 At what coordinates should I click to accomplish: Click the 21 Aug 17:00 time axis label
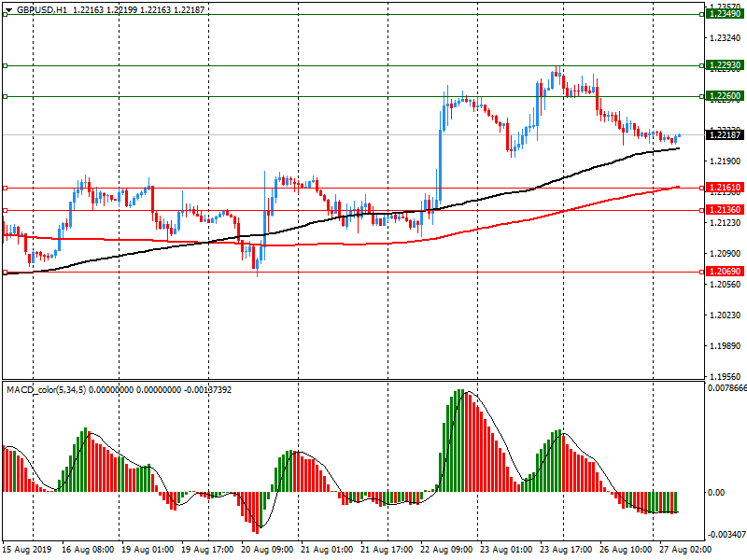tap(387, 550)
